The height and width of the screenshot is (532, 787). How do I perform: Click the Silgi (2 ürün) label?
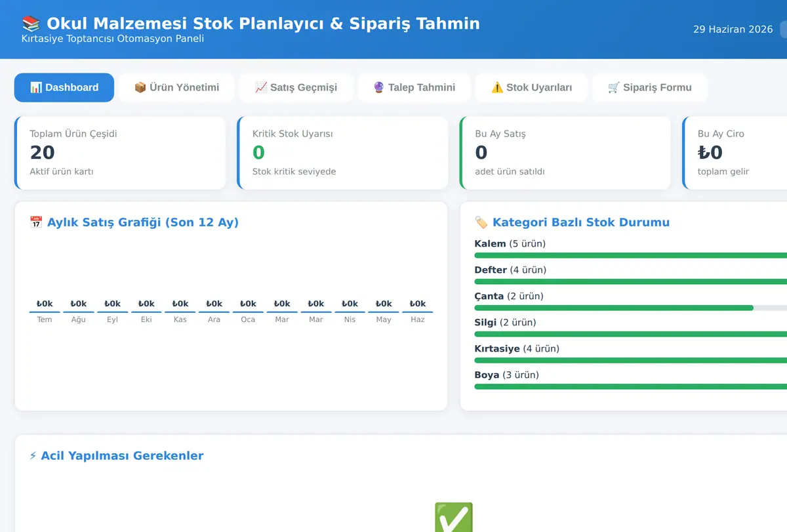(x=506, y=323)
